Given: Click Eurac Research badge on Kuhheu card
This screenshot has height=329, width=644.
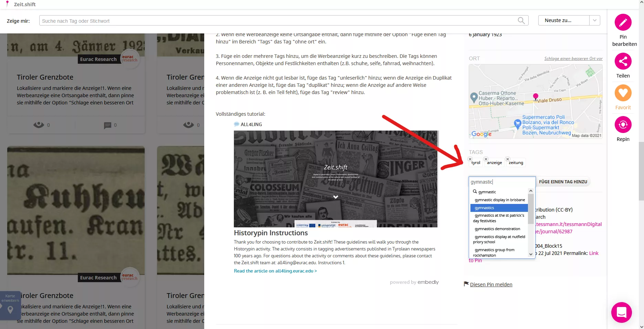Looking at the screenshot, I should coord(98,278).
